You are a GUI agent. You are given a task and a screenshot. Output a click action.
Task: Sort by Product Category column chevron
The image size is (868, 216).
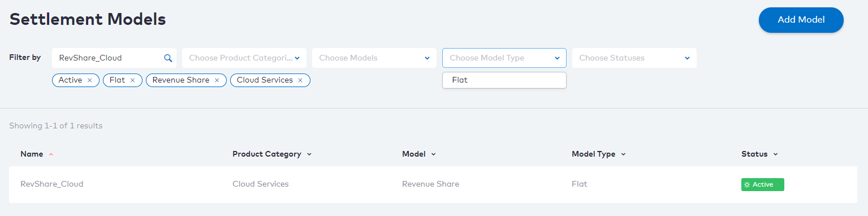coord(309,154)
